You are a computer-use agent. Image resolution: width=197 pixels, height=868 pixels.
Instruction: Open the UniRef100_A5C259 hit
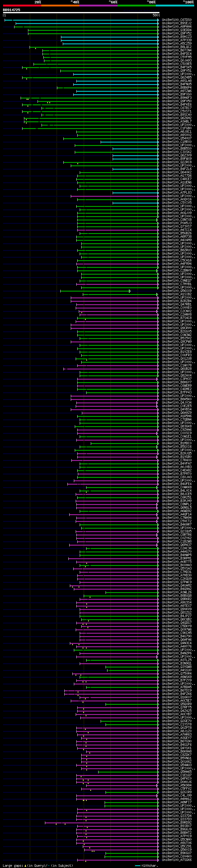point(177,43)
